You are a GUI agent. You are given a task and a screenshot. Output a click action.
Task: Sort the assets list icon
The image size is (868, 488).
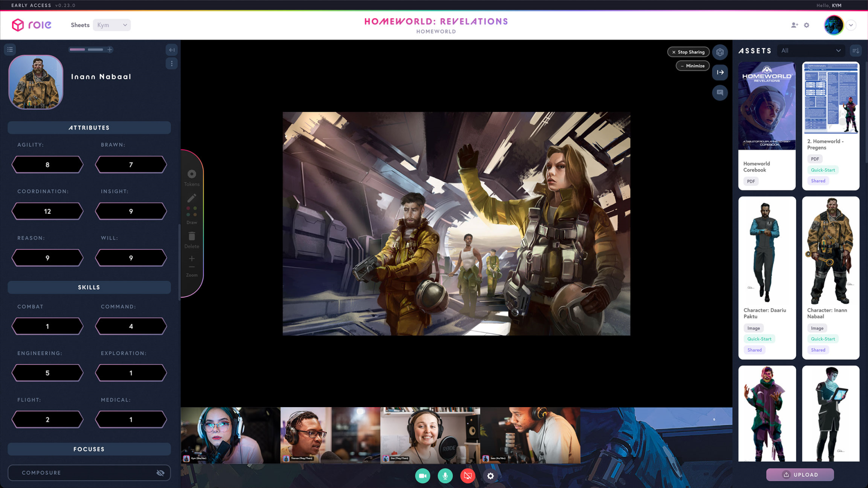(855, 51)
